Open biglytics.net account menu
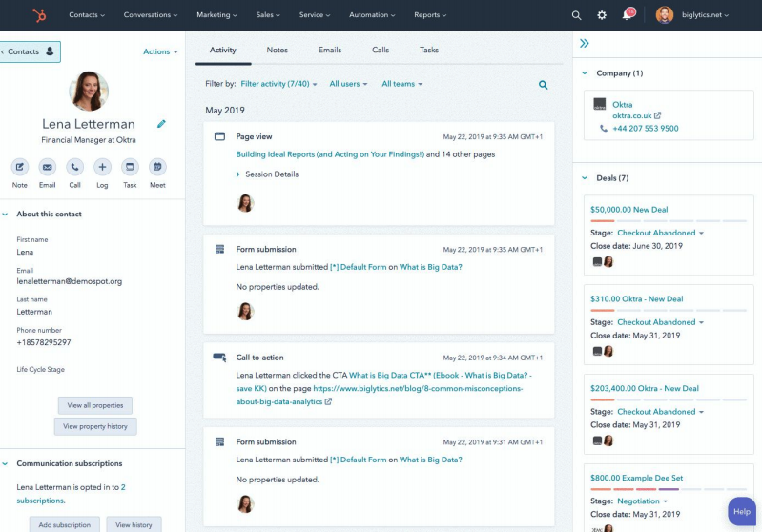The height and width of the screenshot is (532, 762). 705,15
